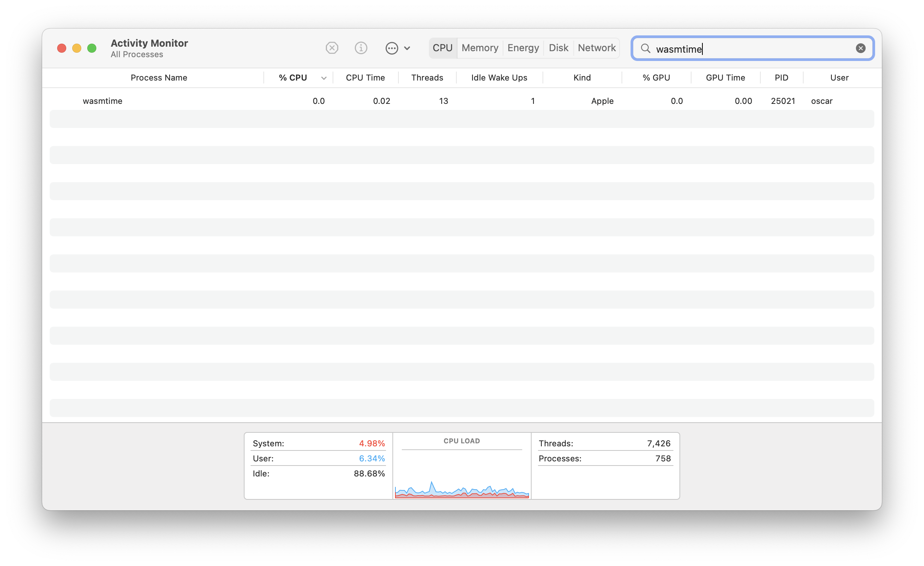Toggle sort direction chevron on % CPU
This screenshot has width=924, height=566.
click(x=324, y=78)
